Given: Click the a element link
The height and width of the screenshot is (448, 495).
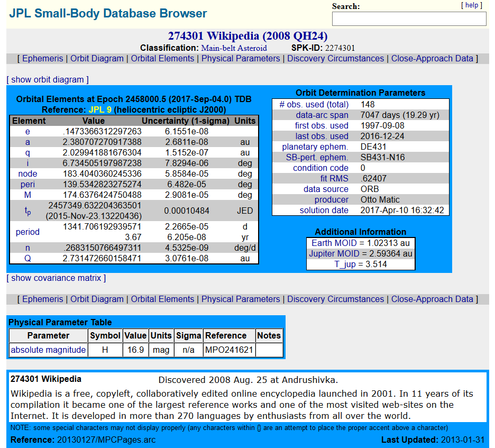Looking at the screenshot, I should tap(27, 142).
